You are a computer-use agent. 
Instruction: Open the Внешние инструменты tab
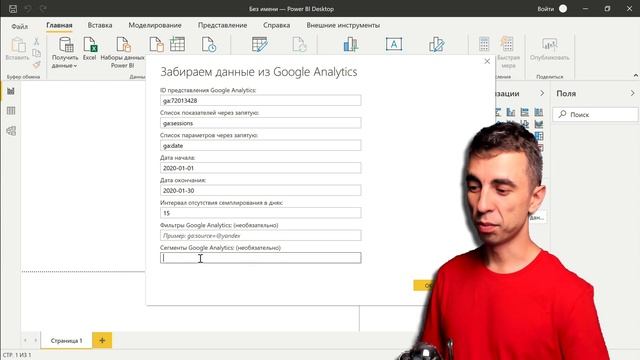click(x=343, y=25)
